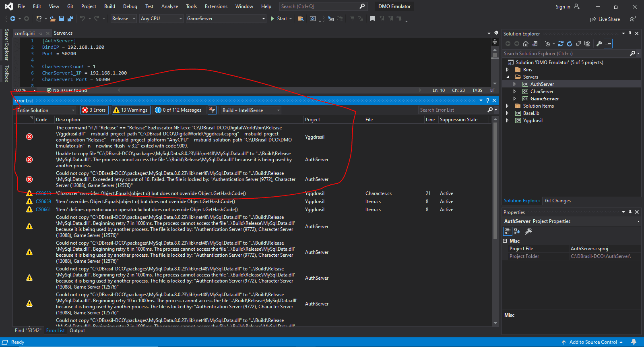
Task: Click Alphabetical sort icon in Properties panel
Action: coord(517,231)
